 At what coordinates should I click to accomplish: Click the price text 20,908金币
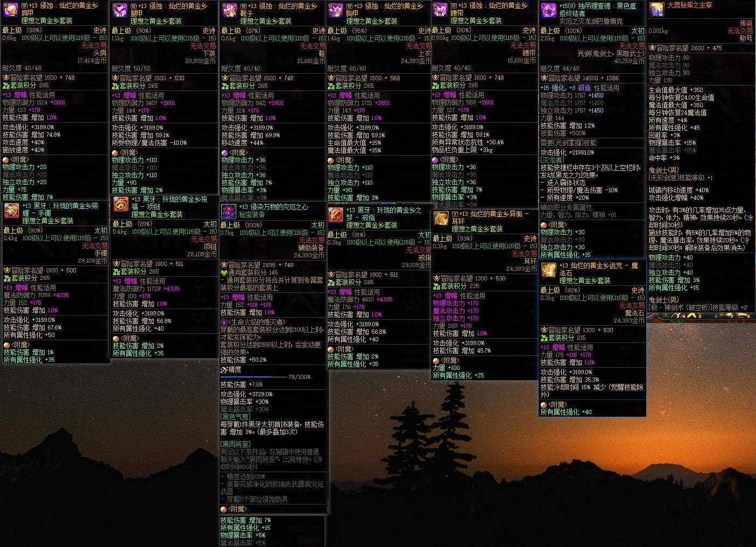[201, 61]
